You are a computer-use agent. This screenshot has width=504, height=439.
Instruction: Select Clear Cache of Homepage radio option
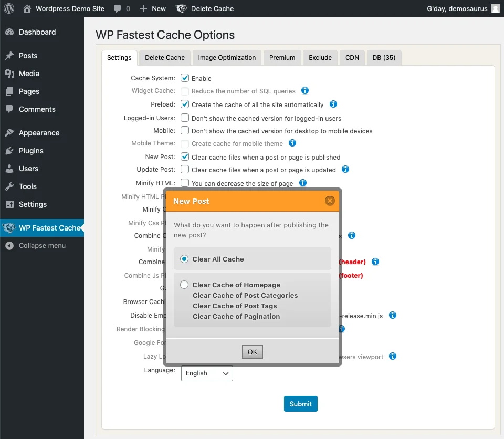click(184, 285)
